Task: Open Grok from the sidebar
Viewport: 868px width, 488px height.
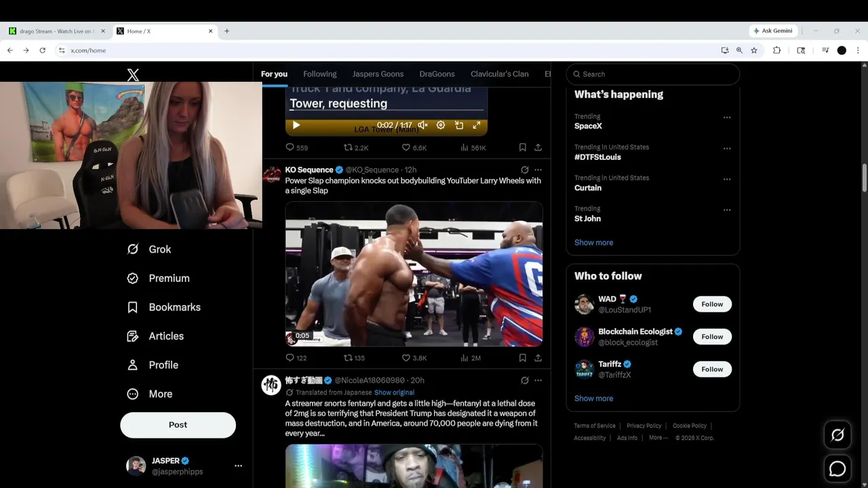Action: click(149, 249)
